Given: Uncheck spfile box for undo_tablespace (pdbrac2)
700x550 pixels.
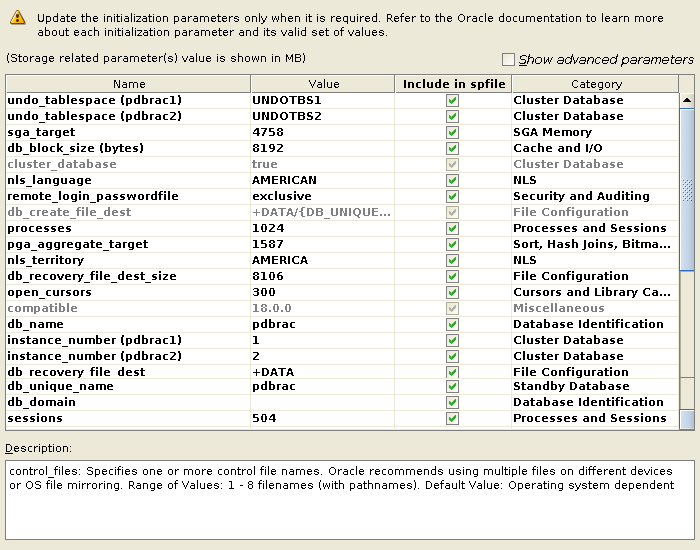Looking at the screenshot, I should (x=452, y=117).
